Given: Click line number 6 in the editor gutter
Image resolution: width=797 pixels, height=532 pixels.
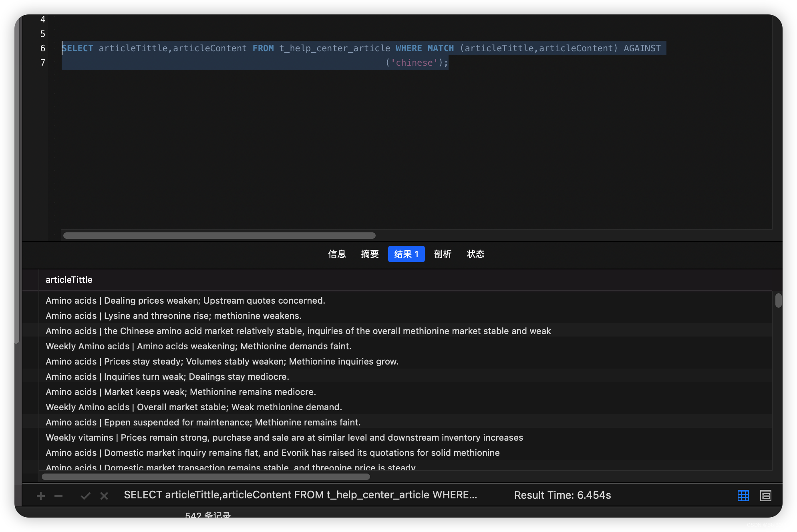Looking at the screenshot, I should point(42,48).
